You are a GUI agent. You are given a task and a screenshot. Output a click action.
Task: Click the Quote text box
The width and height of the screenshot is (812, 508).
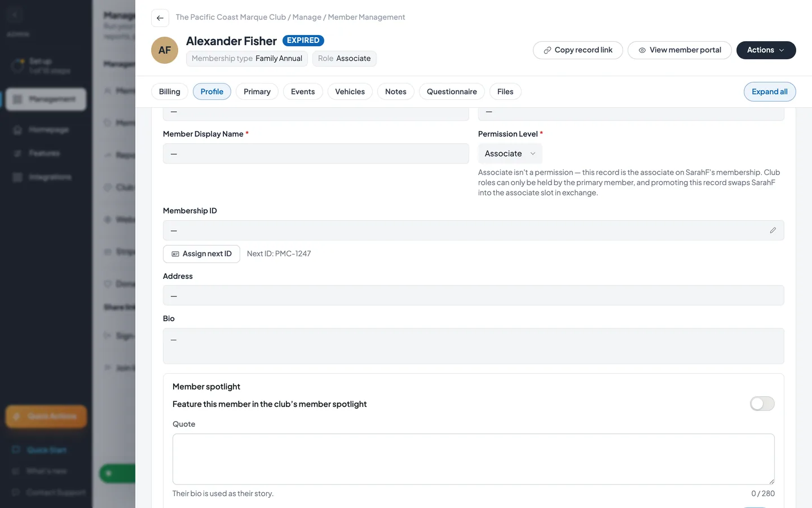pos(474,459)
